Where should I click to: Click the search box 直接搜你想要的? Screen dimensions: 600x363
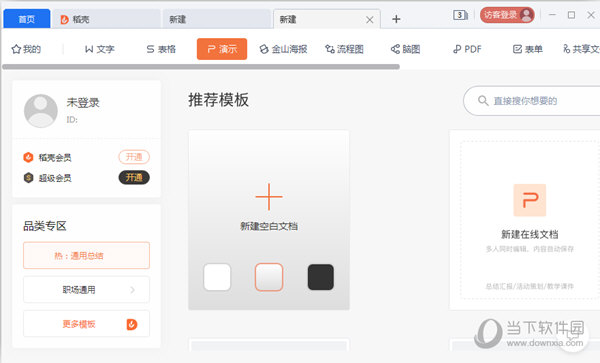(x=532, y=101)
